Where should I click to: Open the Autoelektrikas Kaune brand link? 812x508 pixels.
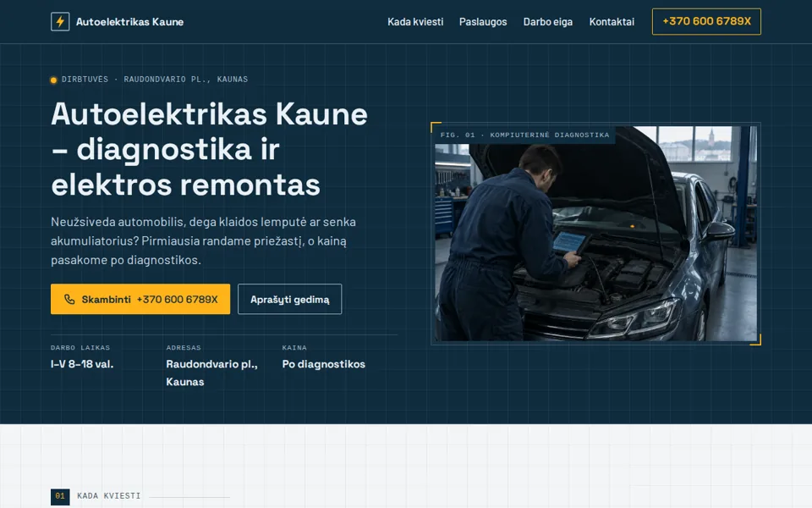[x=117, y=22]
